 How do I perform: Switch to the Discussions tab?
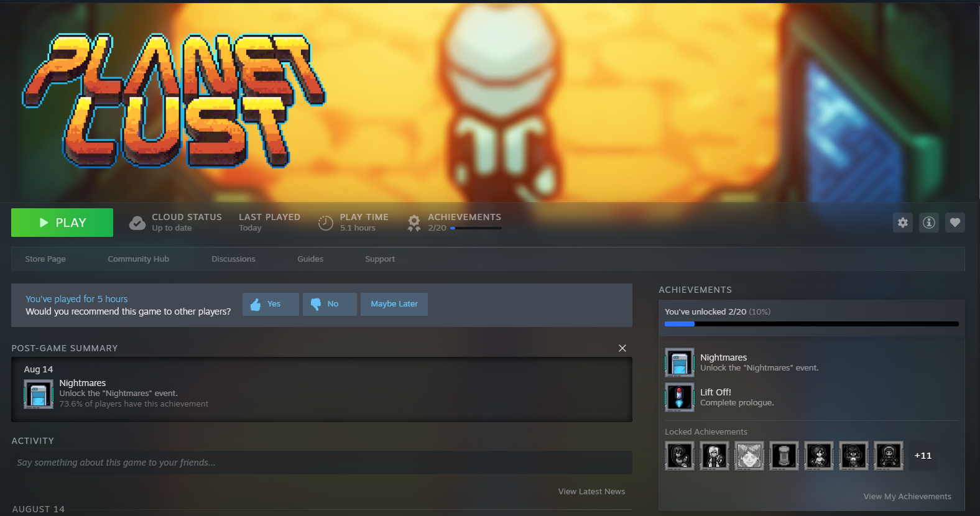tap(233, 259)
